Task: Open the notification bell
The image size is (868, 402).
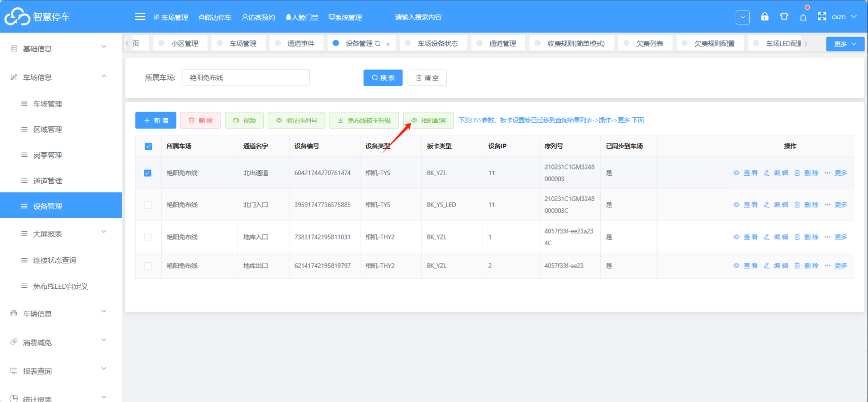Action: tap(803, 17)
